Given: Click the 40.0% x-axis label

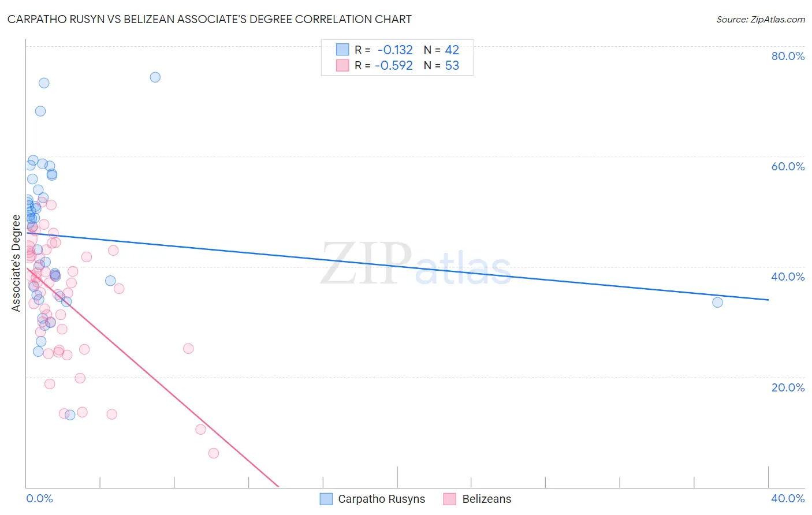Looking at the screenshot, I should click(x=788, y=498).
